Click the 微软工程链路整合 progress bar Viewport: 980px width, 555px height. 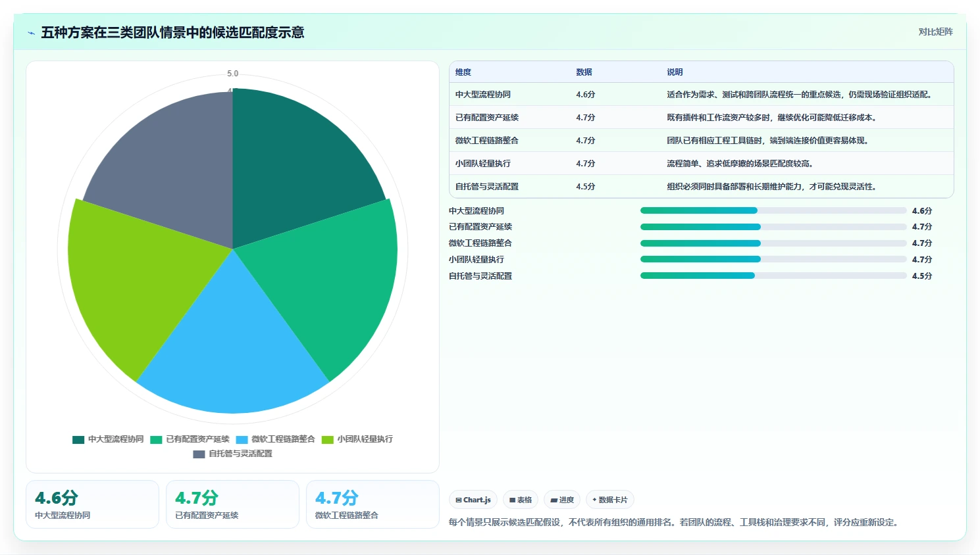pos(773,243)
